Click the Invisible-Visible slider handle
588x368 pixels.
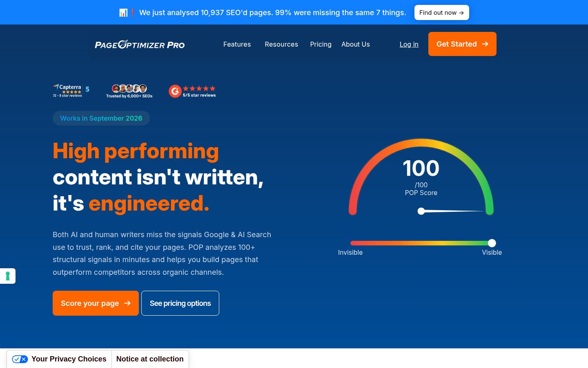pos(492,243)
